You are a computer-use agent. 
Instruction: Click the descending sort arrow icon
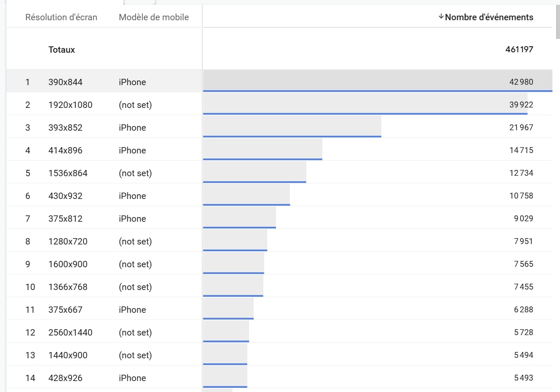[x=441, y=17]
